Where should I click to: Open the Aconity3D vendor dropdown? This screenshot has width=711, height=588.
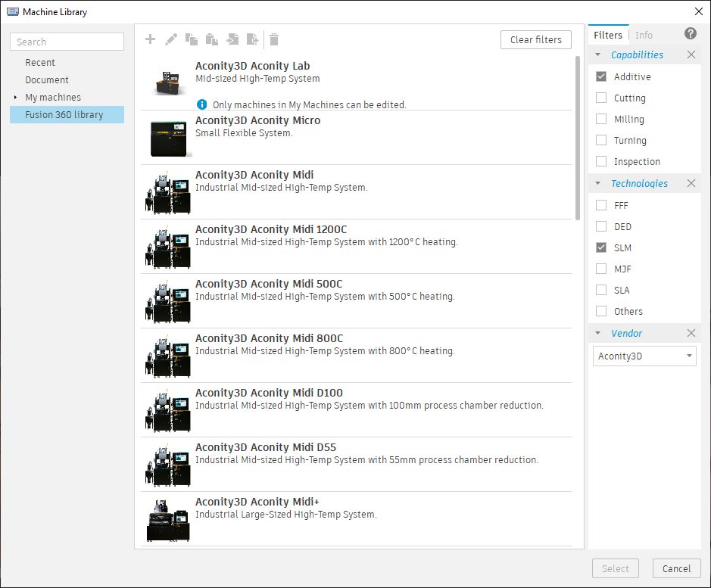click(x=644, y=356)
